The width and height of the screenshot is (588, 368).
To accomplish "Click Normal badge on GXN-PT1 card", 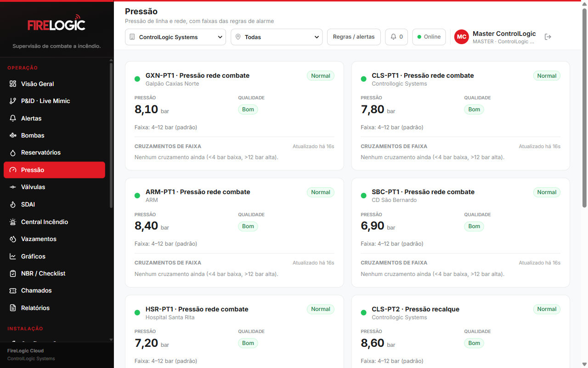I will [321, 76].
